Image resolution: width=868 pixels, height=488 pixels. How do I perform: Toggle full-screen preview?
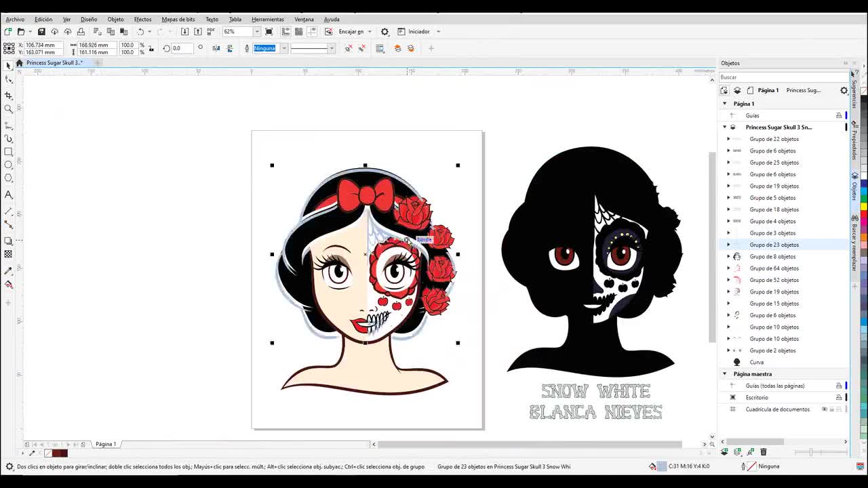coord(269,31)
